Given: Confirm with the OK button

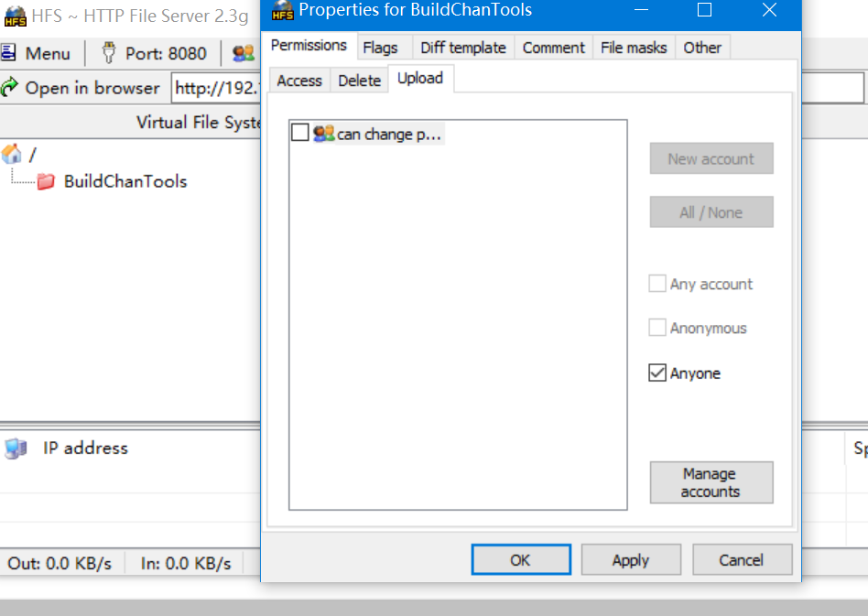Looking at the screenshot, I should (x=521, y=559).
